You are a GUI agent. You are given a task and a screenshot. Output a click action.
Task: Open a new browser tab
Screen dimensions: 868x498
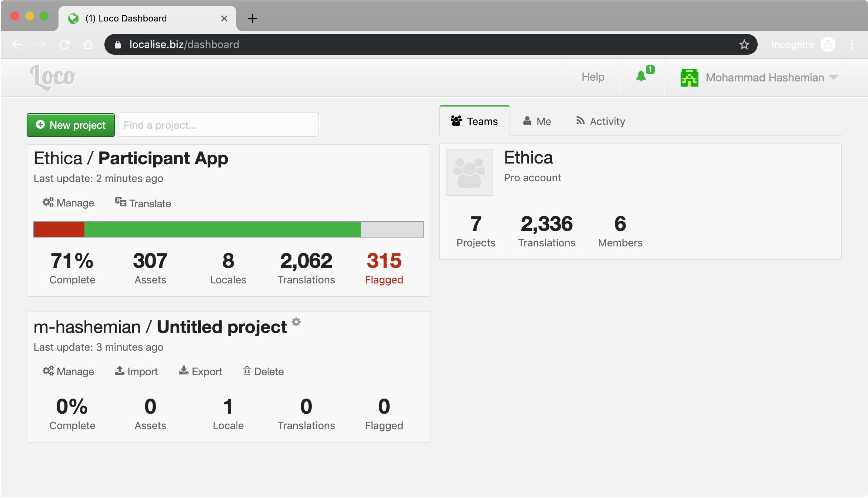click(x=253, y=18)
